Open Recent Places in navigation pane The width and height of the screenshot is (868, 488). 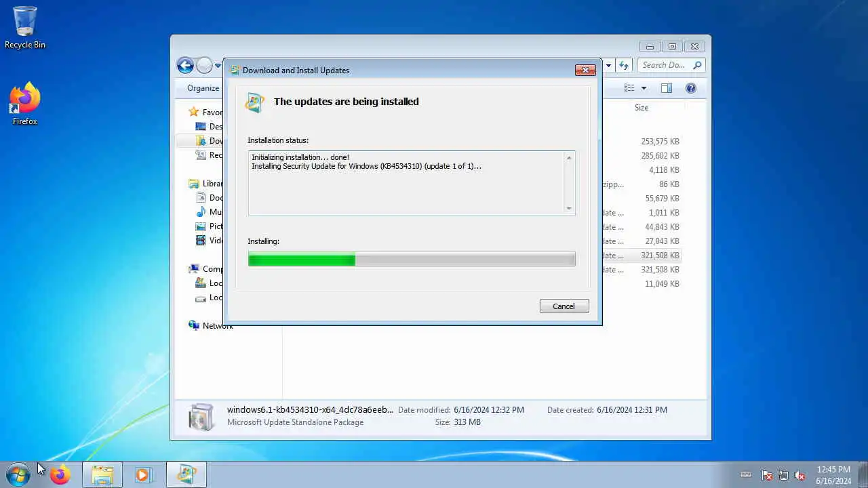(209, 155)
